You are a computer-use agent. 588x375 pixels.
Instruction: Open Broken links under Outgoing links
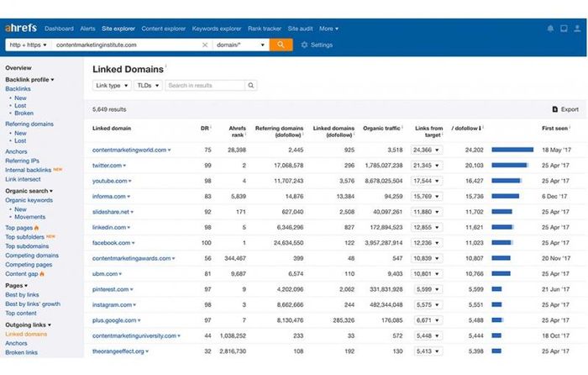coord(21,352)
